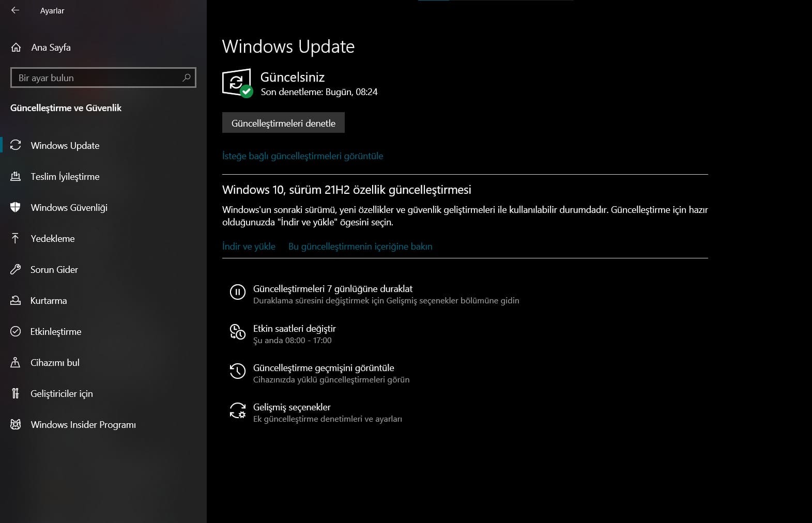This screenshot has height=523, width=812.
Task: Click İndir ve yükle link
Action: 249,247
